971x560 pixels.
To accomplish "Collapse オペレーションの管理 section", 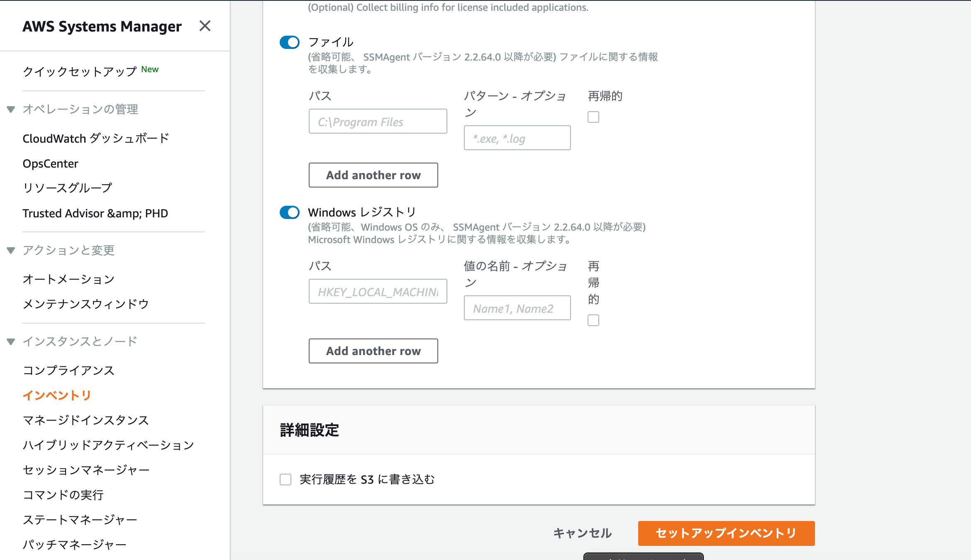I will [11, 110].
